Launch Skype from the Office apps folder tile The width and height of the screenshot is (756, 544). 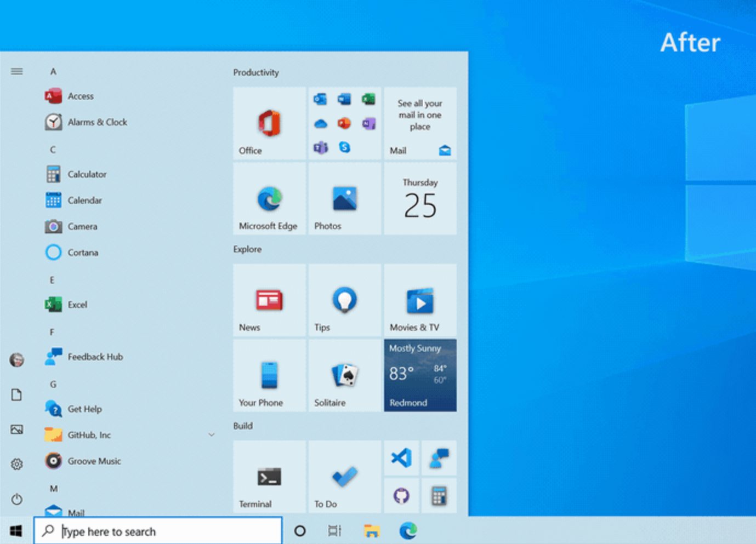344,147
